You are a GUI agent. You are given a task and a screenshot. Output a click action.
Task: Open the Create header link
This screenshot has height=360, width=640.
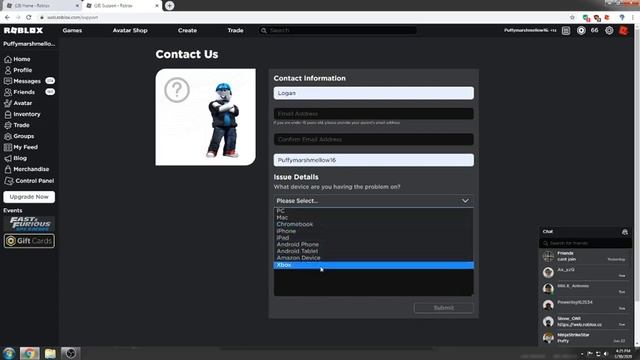[187, 31]
